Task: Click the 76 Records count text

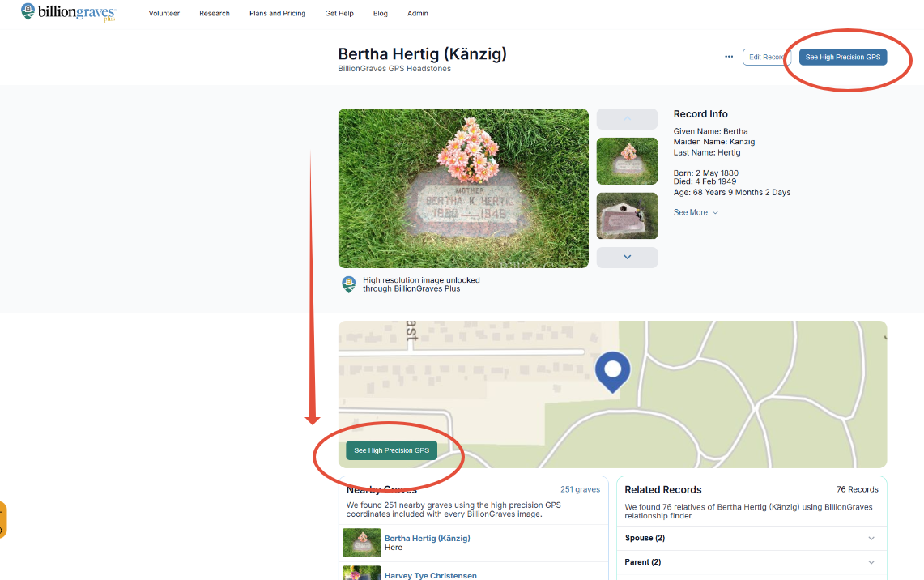Action: 858,489
